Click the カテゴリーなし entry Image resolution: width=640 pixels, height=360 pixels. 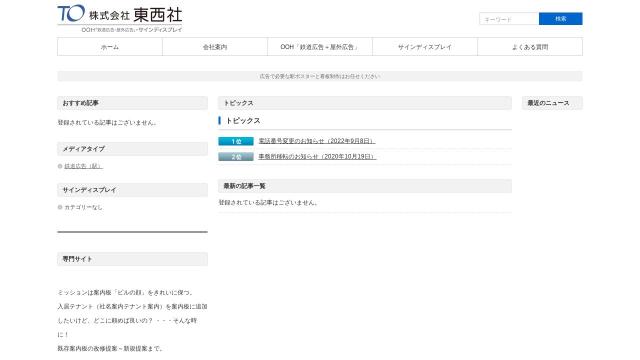pyautogui.click(x=83, y=207)
